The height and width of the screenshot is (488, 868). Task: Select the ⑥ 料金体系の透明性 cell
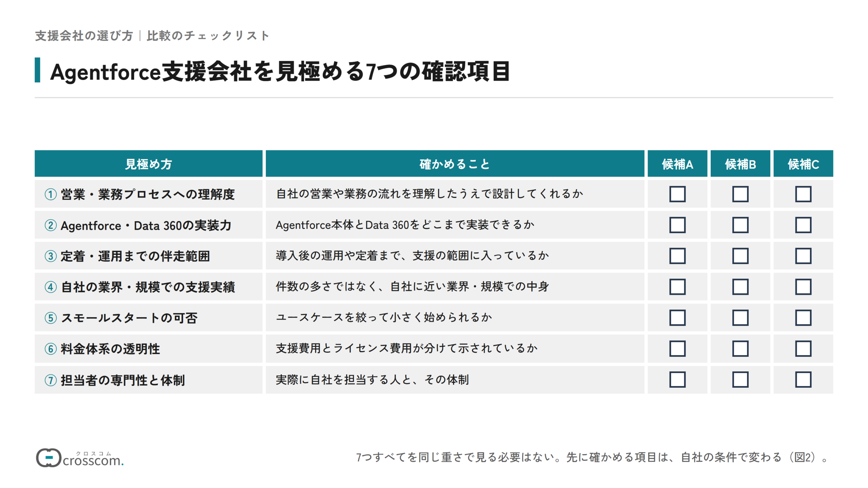point(149,349)
